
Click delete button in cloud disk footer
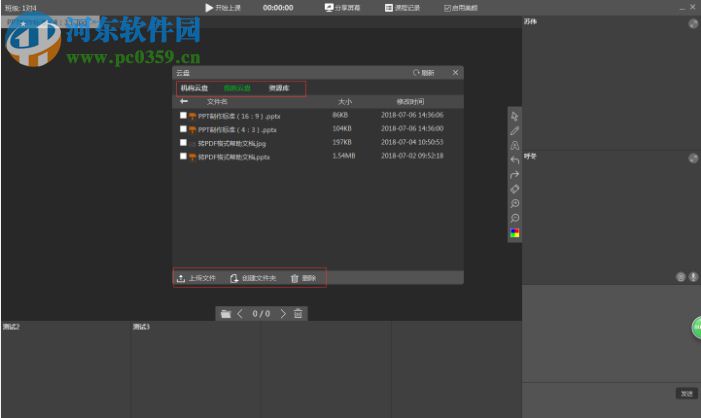(x=304, y=278)
